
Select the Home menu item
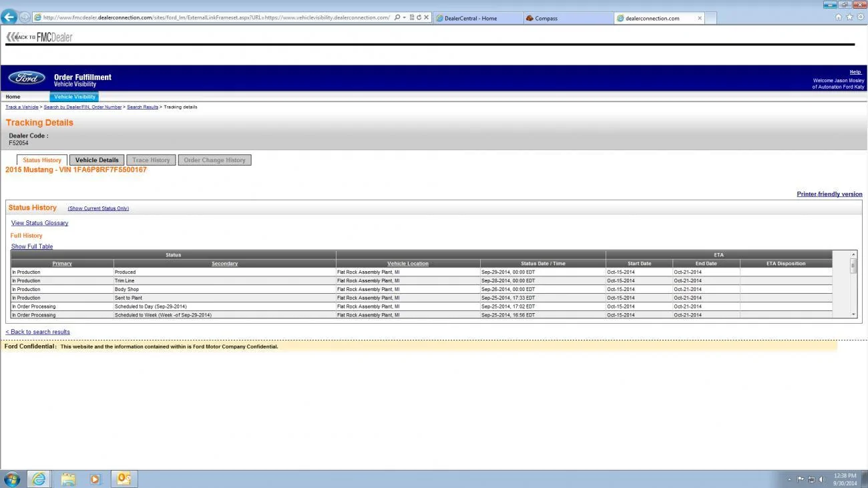(13, 97)
